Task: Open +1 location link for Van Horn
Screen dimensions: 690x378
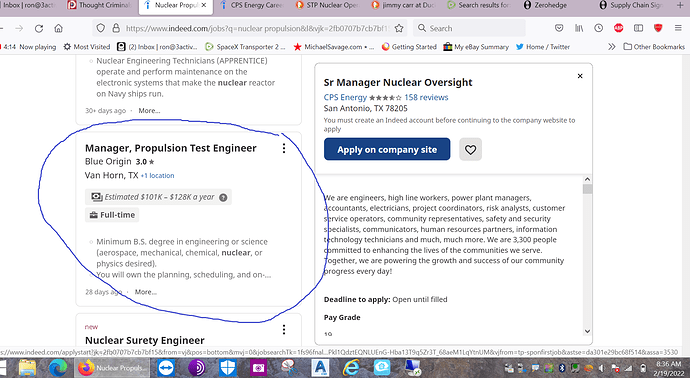Action: point(157,176)
